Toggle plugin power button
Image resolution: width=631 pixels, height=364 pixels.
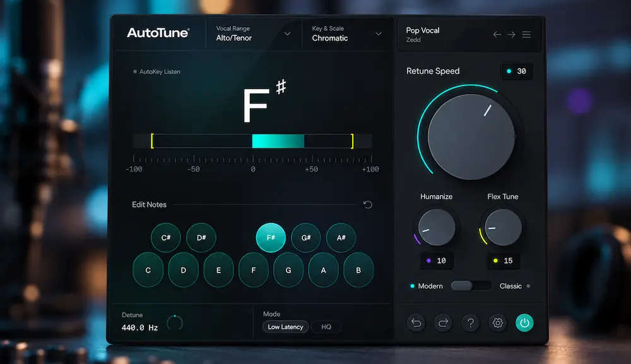click(525, 322)
